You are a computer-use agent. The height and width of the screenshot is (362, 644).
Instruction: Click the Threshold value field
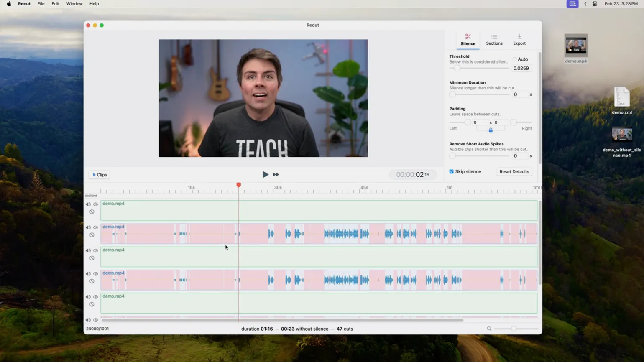click(x=521, y=69)
